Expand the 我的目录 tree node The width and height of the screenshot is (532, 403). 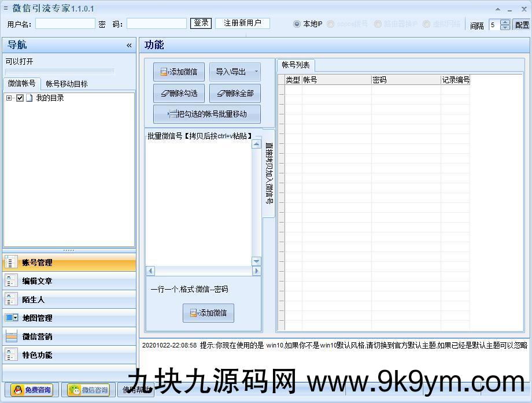pos(9,98)
